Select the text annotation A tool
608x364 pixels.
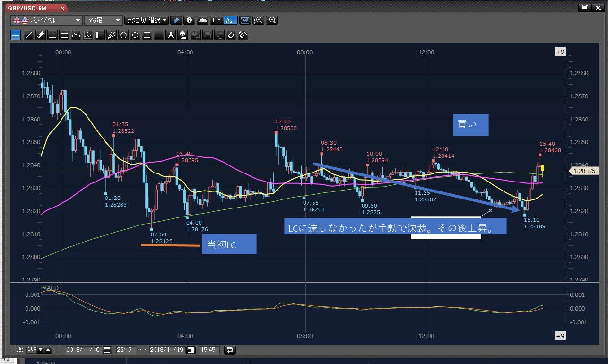point(171,35)
